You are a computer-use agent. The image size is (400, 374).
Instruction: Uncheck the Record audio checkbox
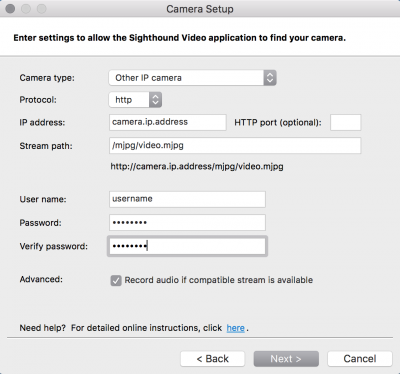coord(116,280)
